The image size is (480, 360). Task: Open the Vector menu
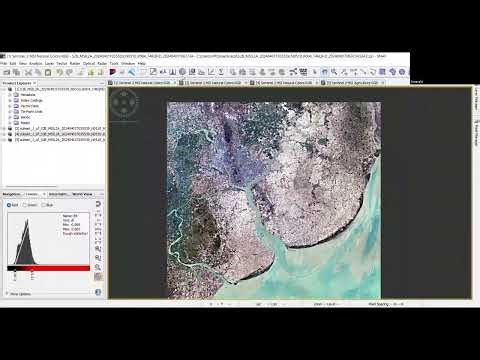point(62,63)
